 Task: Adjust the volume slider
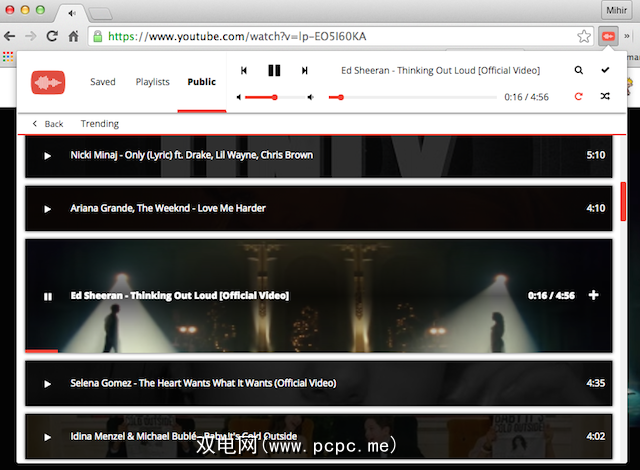coord(275,97)
